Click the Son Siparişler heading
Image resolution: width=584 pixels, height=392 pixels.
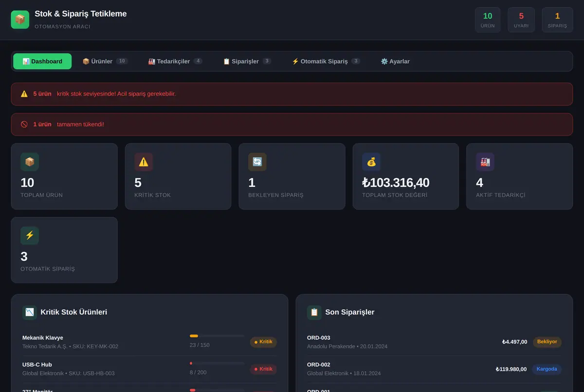point(350,312)
